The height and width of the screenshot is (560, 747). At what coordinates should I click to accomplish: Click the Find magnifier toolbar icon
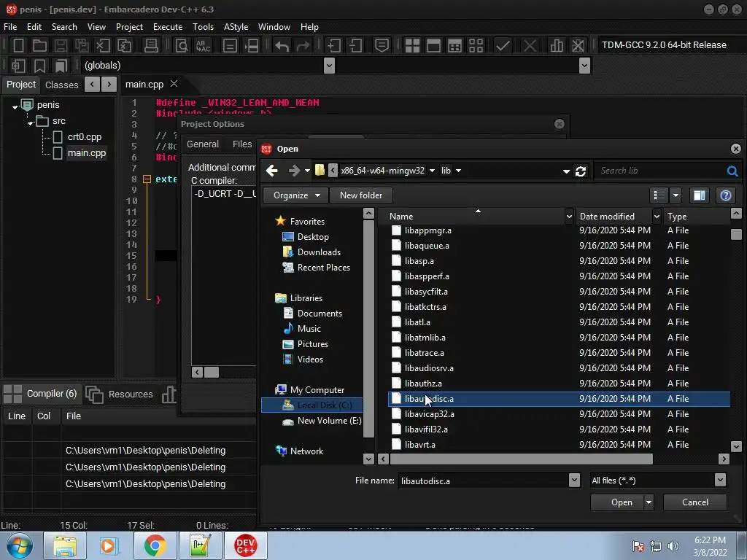[x=182, y=46]
